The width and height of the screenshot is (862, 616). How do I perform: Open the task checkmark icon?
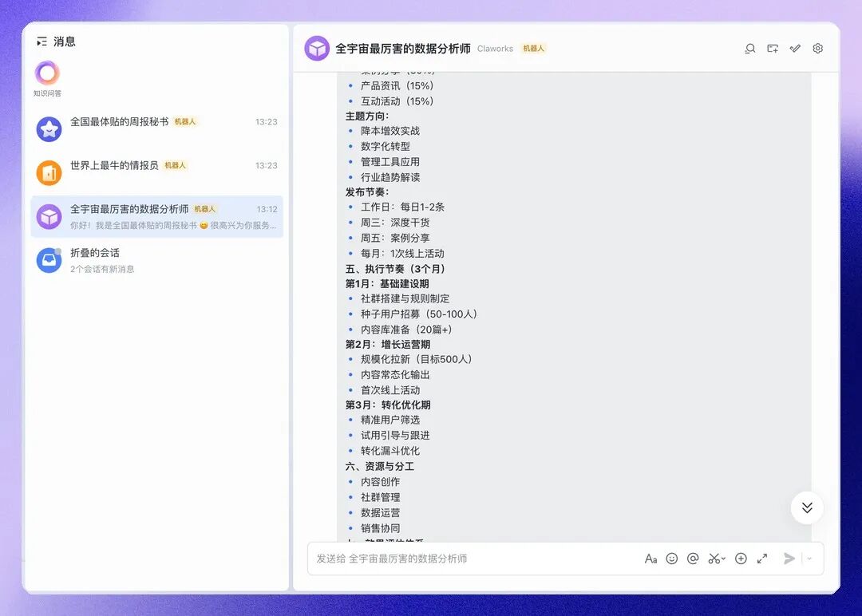(795, 49)
